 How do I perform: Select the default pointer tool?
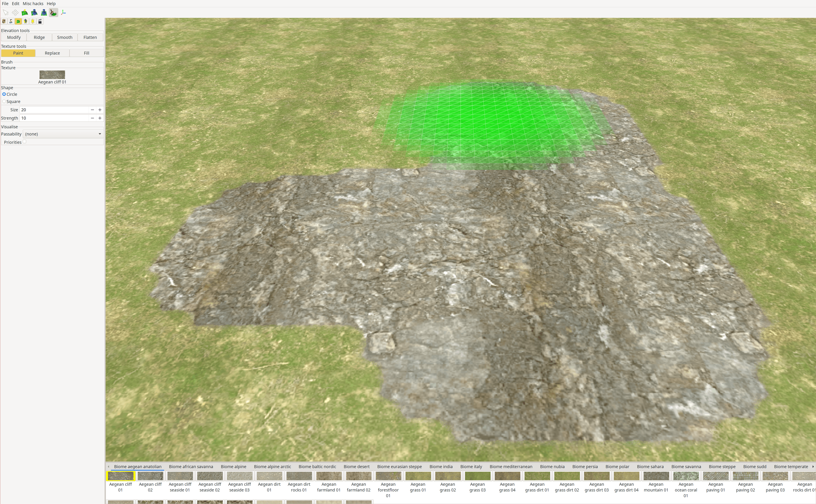point(6,12)
